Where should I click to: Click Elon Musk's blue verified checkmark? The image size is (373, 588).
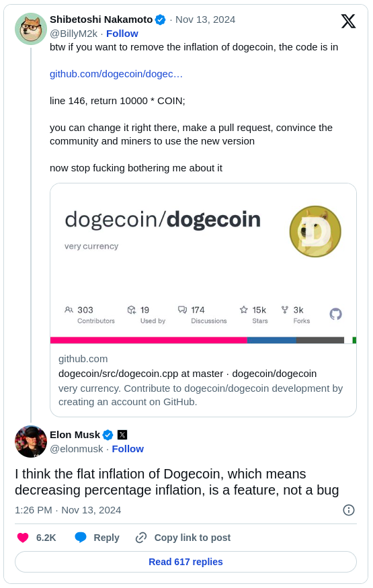click(108, 435)
